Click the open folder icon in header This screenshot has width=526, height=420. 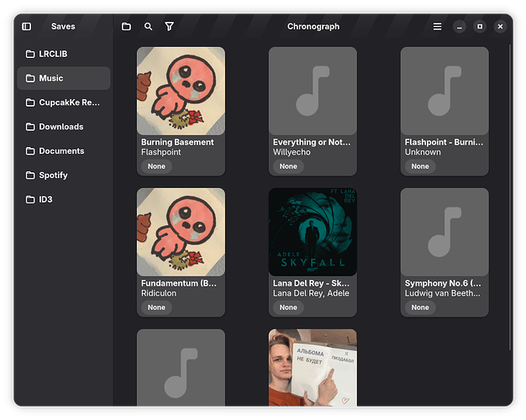(x=126, y=26)
